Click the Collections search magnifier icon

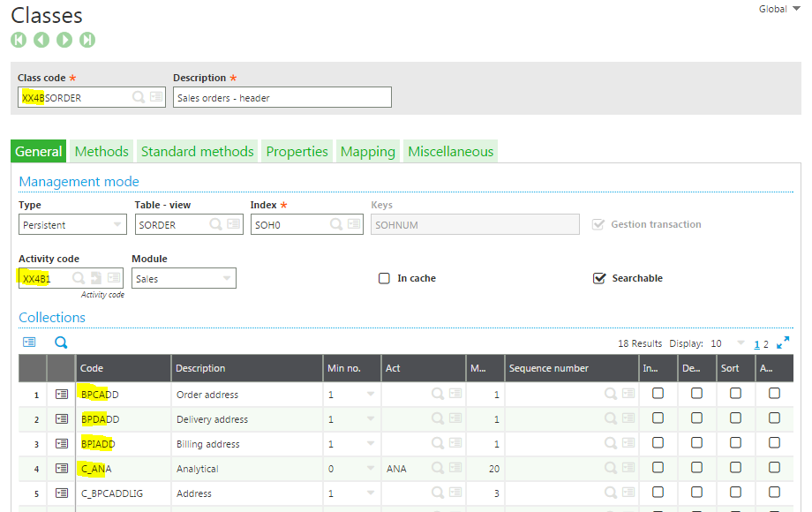tap(61, 343)
